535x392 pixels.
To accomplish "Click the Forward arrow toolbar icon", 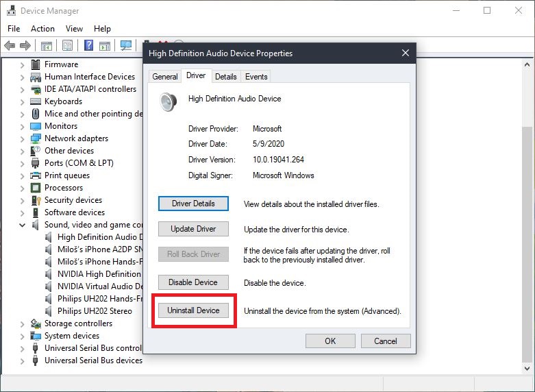I will pos(25,45).
